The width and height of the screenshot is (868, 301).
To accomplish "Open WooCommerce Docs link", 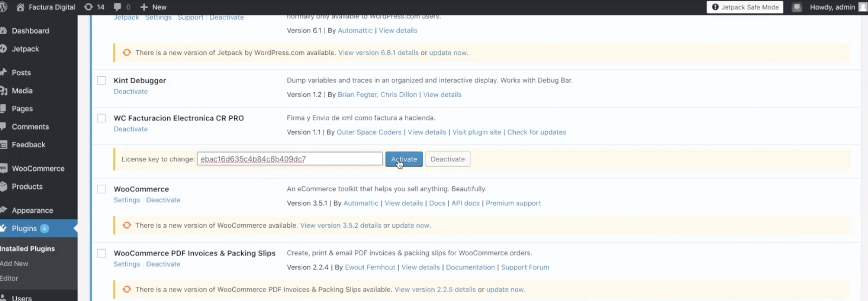I will point(437,203).
